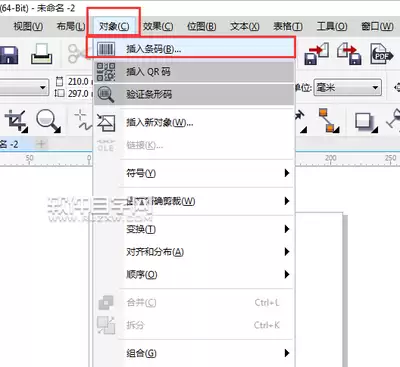
Task: Expand the 对齐和分布(A) submenu
Action: 194,252
